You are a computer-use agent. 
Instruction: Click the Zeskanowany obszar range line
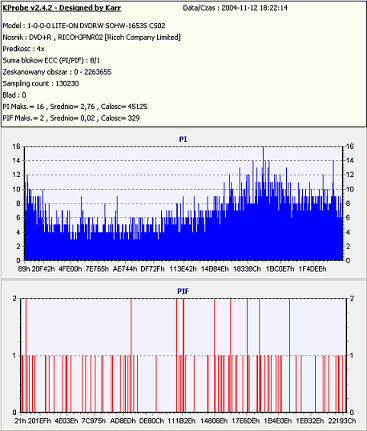[x=57, y=72]
